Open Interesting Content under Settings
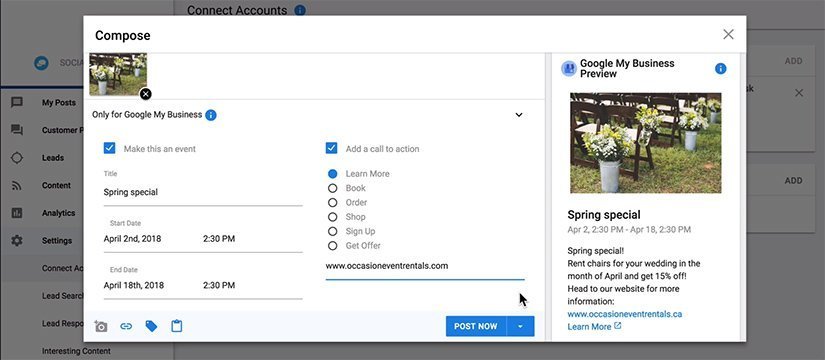This screenshot has width=825, height=360. (x=76, y=351)
